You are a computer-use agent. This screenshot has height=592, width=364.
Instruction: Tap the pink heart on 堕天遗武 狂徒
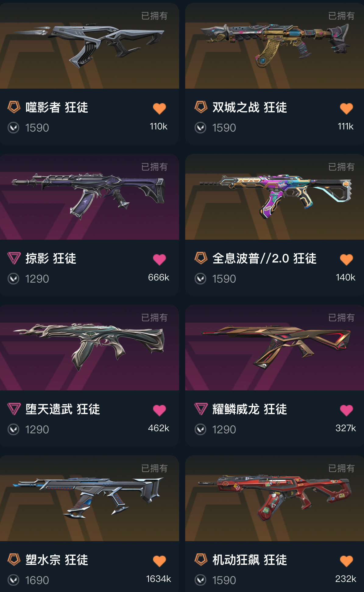pyautogui.click(x=159, y=410)
